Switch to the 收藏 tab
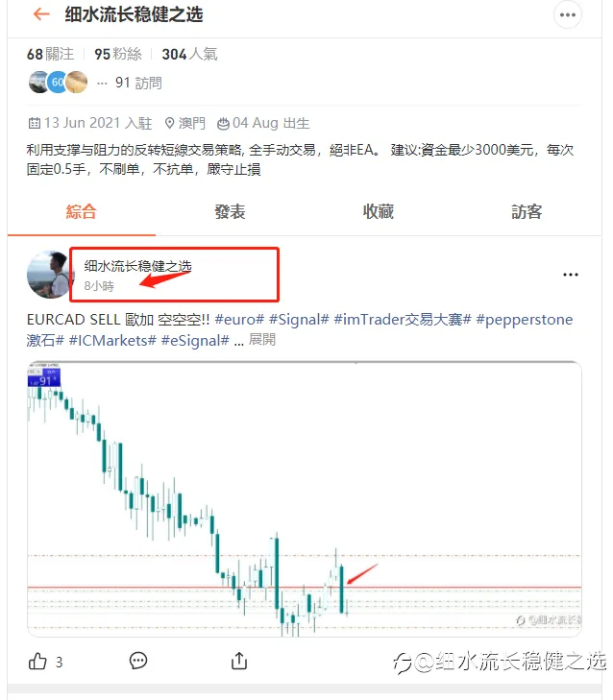The image size is (613, 700). [378, 211]
